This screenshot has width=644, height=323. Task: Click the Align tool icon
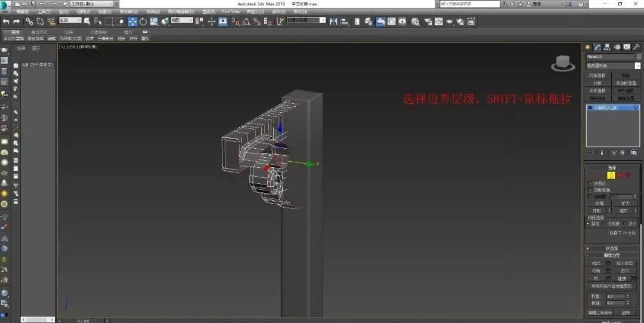tap(345, 21)
